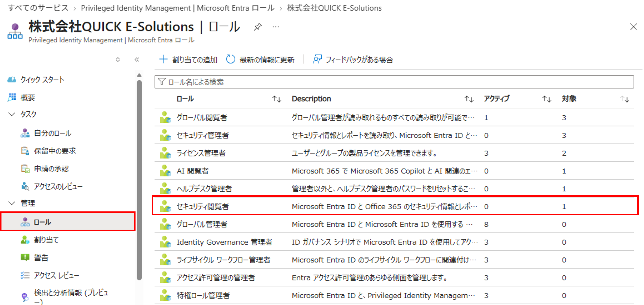The width and height of the screenshot is (644, 305).
Task: Click the 概要 grid icon
Action: click(12, 97)
